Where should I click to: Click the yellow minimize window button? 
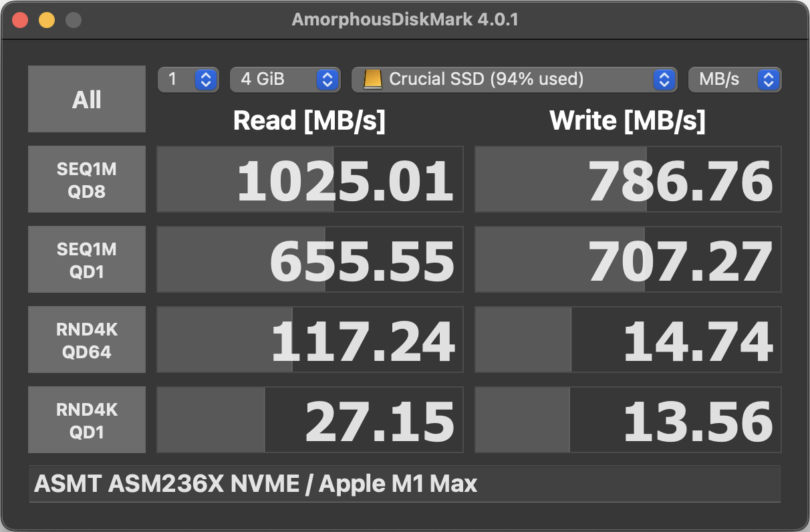[x=47, y=20]
